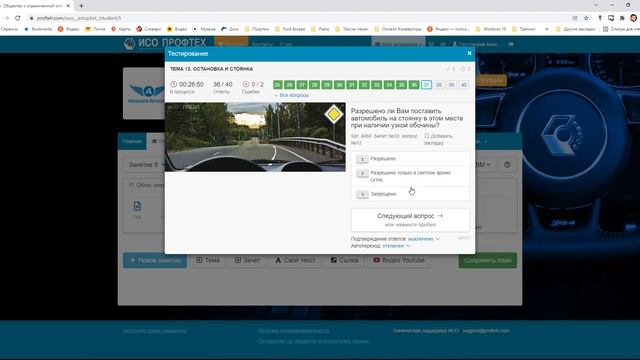Click the document file icon in lesson
The height and width of the screenshot is (360, 640).
coord(137,206)
